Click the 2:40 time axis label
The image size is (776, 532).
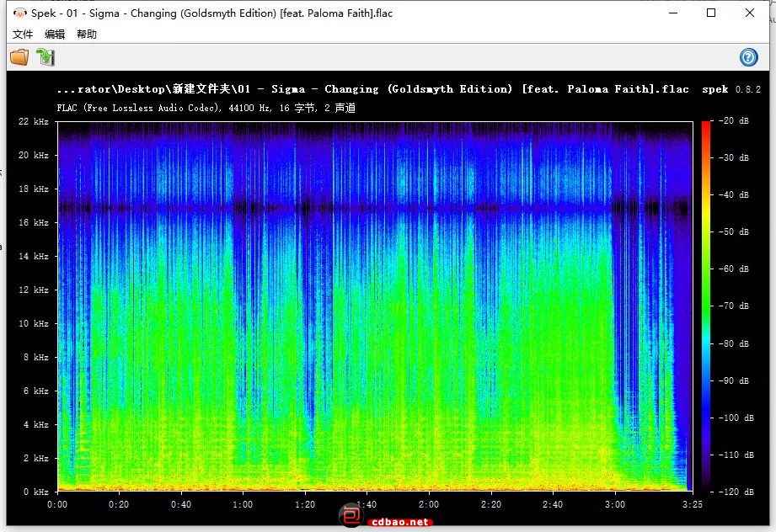pos(553,504)
